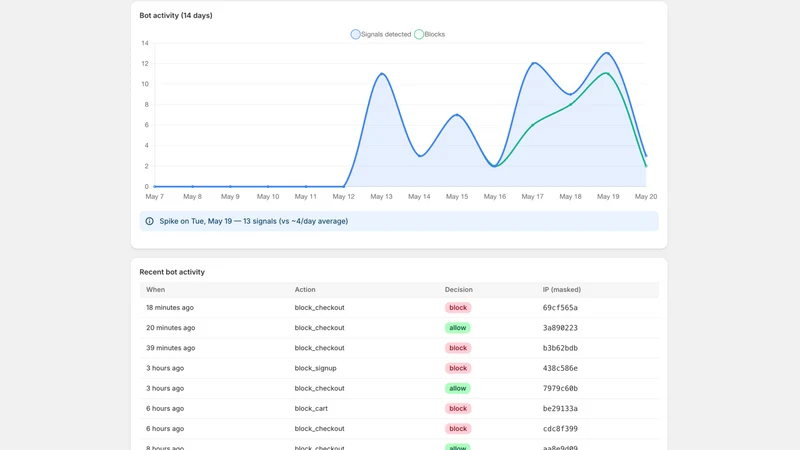Click the block badge in block_signup row
The width and height of the screenshot is (800, 450).
tap(458, 368)
